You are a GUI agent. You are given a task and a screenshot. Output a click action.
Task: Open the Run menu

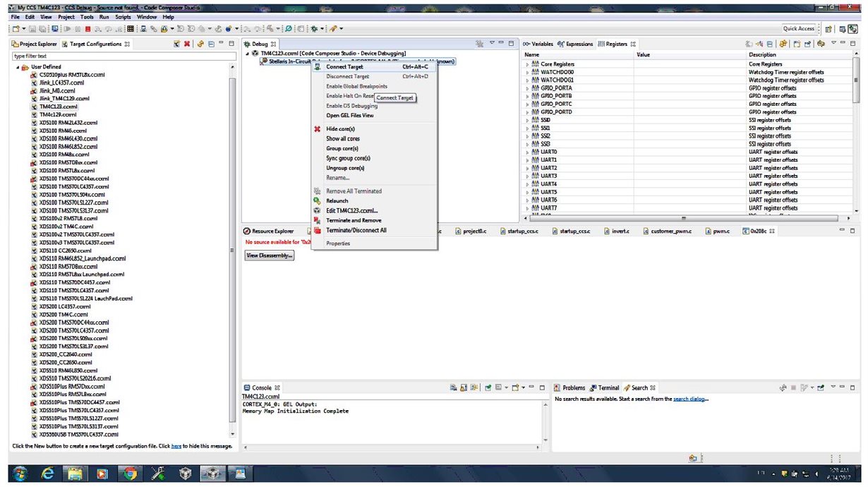pyautogui.click(x=104, y=16)
